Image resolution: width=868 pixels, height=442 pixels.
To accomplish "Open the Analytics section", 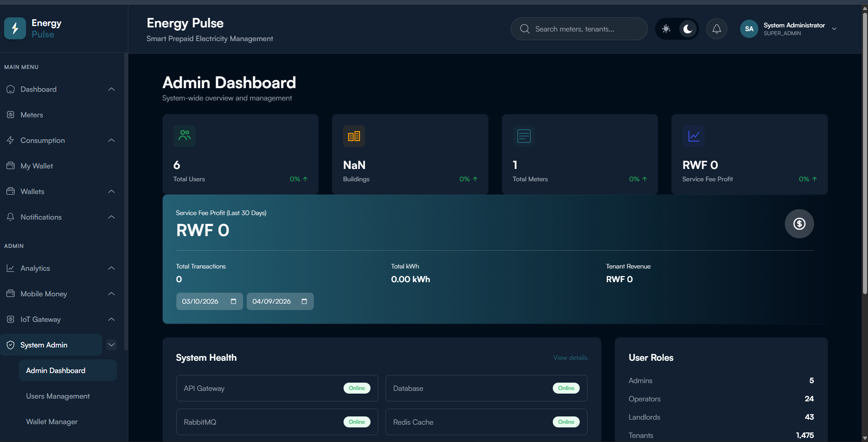I will (x=35, y=268).
